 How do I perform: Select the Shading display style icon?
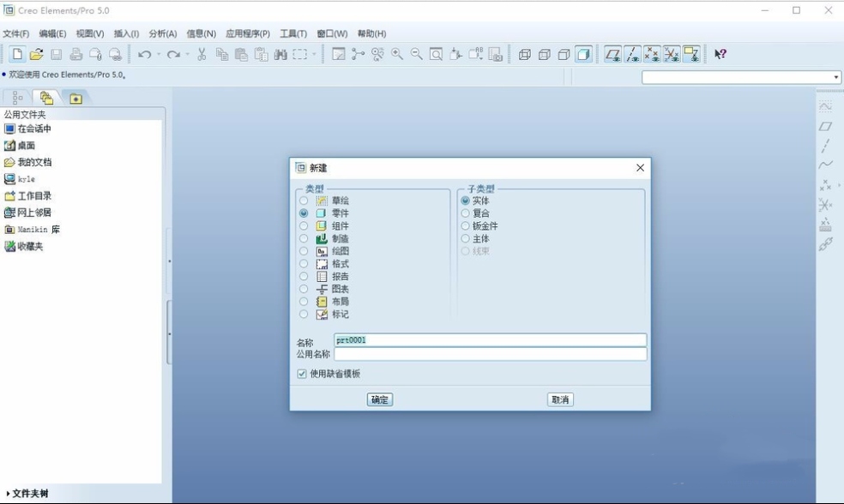point(583,54)
